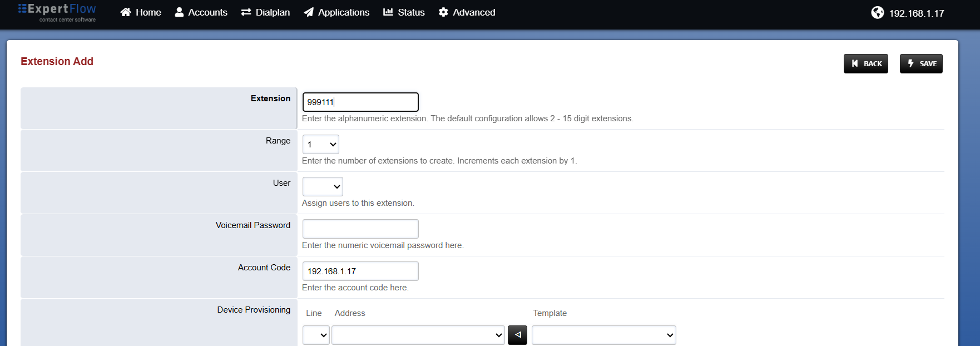Open the Template dropdown
The height and width of the screenshot is (346, 980).
click(x=604, y=335)
